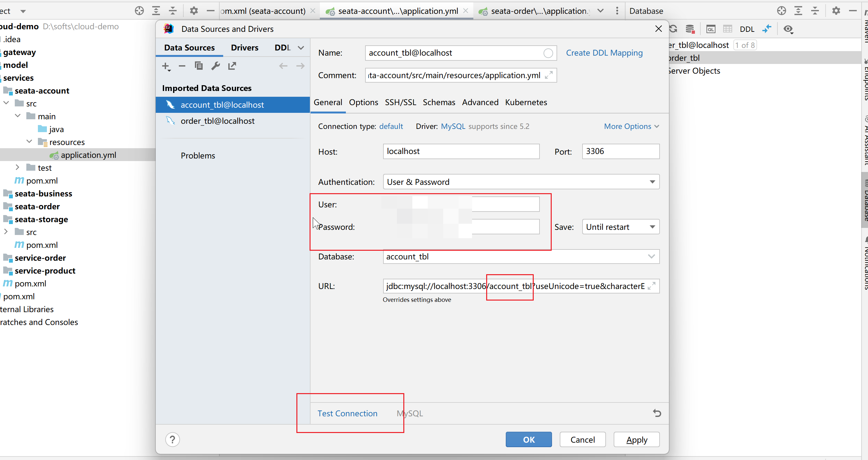The width and height of the screenshot is (868, 460).
Task: Expand src folder under seata-storage
Action: click(6, 232)
